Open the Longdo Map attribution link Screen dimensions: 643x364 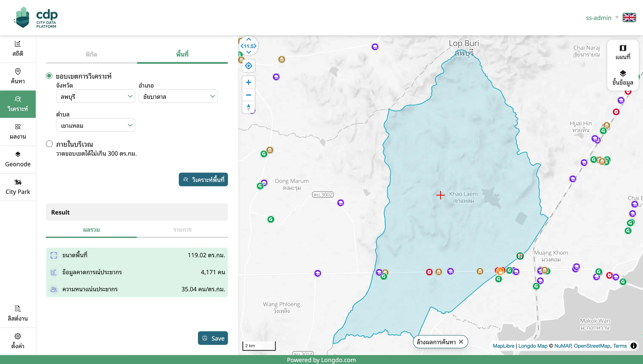[x=533, y=346]
